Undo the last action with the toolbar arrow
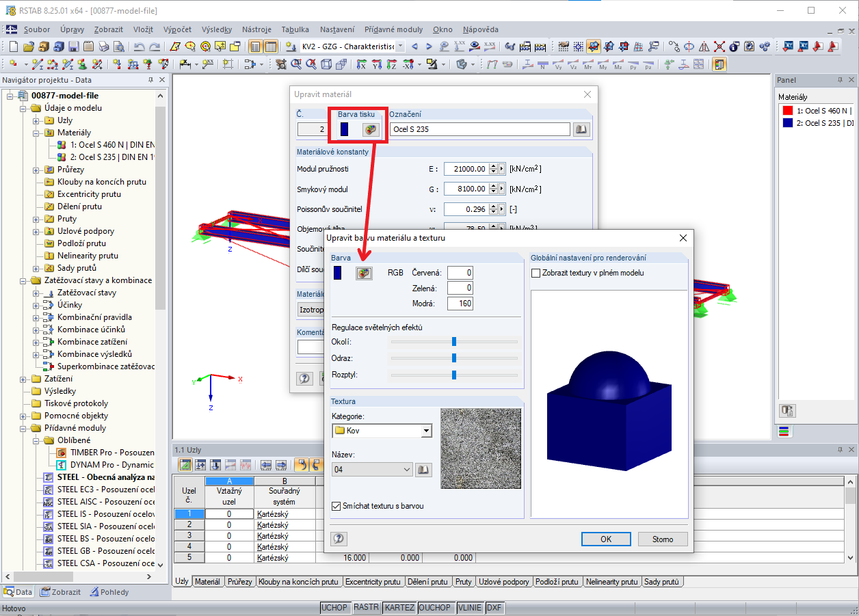 click(x=139, y=46)
